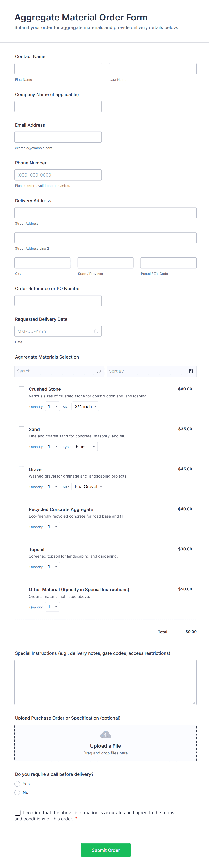Open the Sand type dropdown

(x=85, y=446)
